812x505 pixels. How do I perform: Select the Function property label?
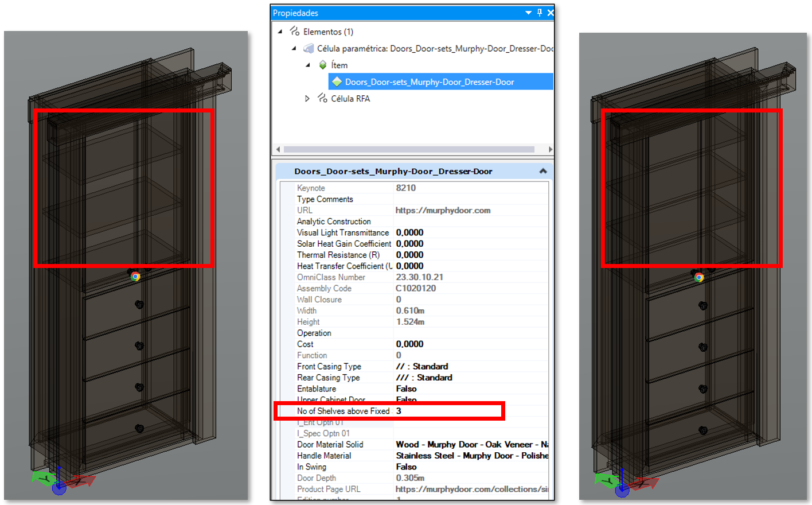[312, 355]
